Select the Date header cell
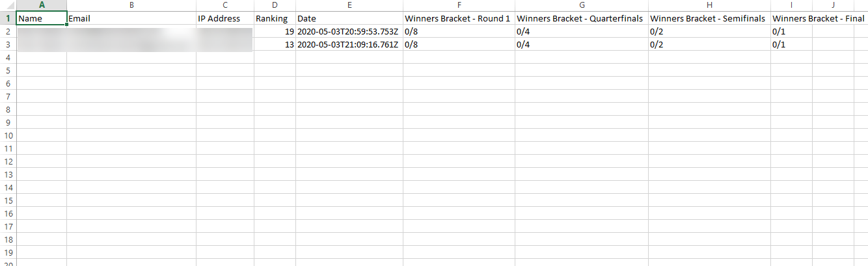The width and height of the screenshot is (868, 266). pyautogui.click(x=349, y=18)
